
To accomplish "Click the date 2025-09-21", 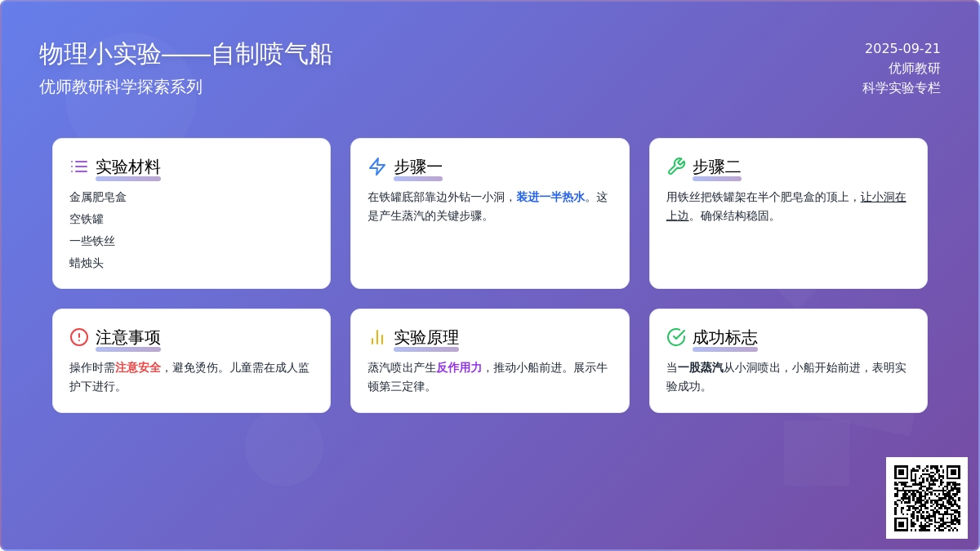I will [902, 49].
